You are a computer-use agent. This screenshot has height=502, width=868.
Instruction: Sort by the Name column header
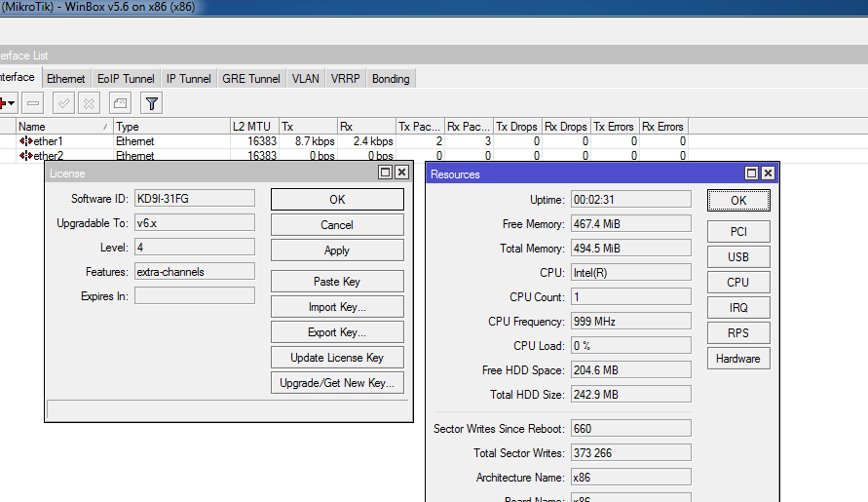pyautogui.click(x=58, y=127)
